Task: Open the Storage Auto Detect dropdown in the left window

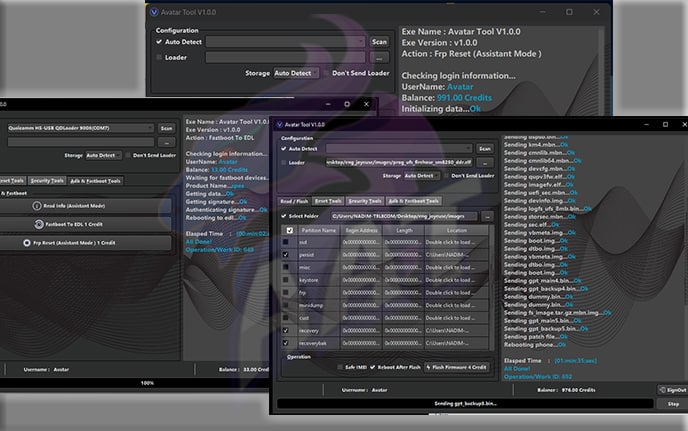Action: (103, 155)
